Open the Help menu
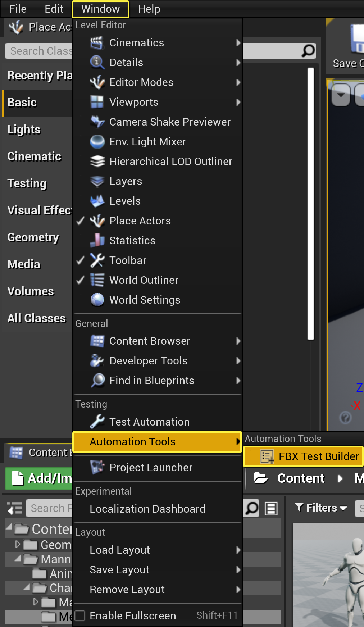This screenshot has width=364, height=627. tap(149, 9)
